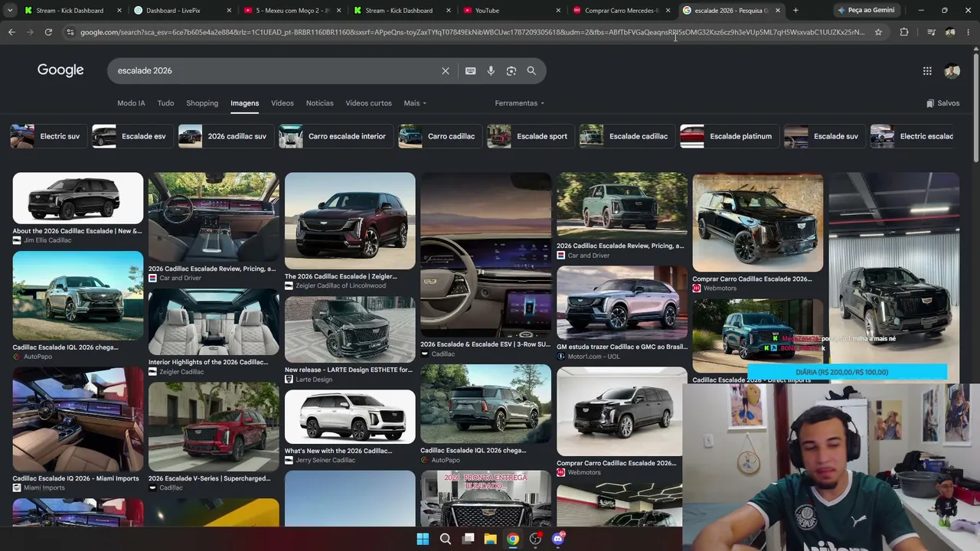Select the Vídeos curtos search tab
The height and width of the screenshot is (551, 980).
(x=368, y=103)
